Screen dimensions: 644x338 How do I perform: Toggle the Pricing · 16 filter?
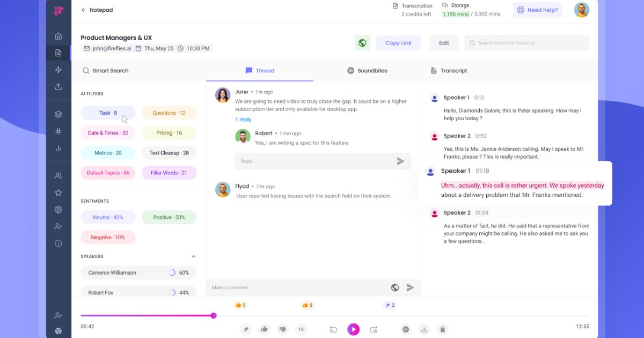[x=169, y=133]
